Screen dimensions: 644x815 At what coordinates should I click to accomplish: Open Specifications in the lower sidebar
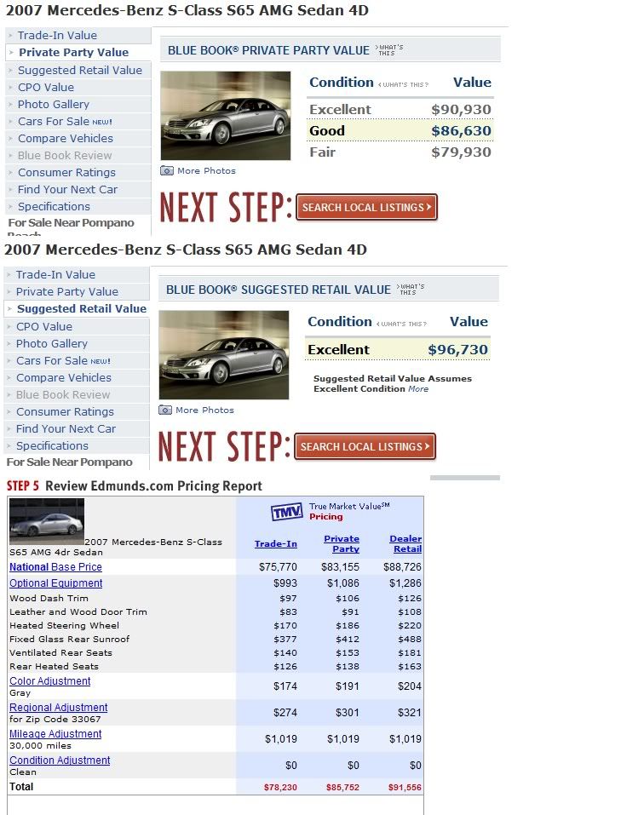coord(52,445)
